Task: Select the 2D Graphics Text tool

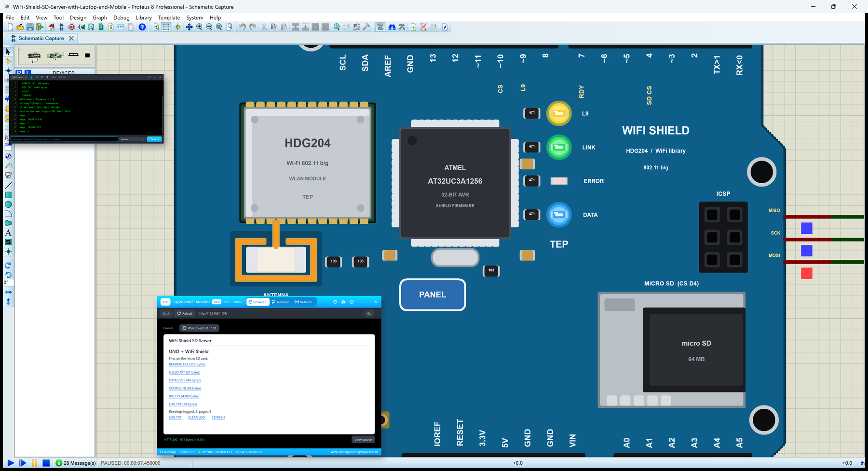Action: point(8,233)
